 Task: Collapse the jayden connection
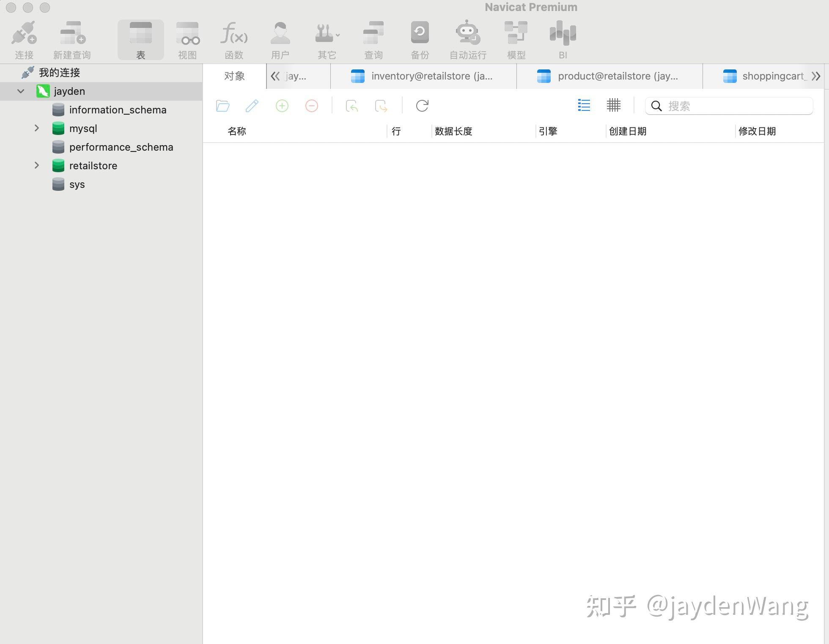tap(20, 91)
